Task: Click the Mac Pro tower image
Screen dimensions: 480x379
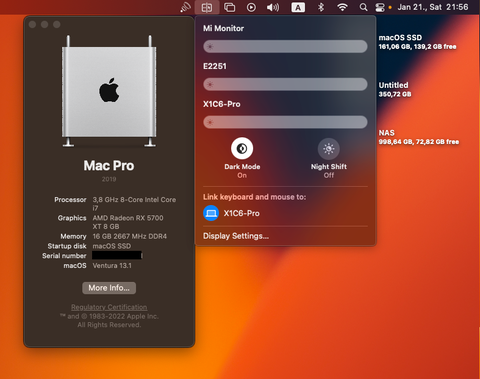Action: 109,91
